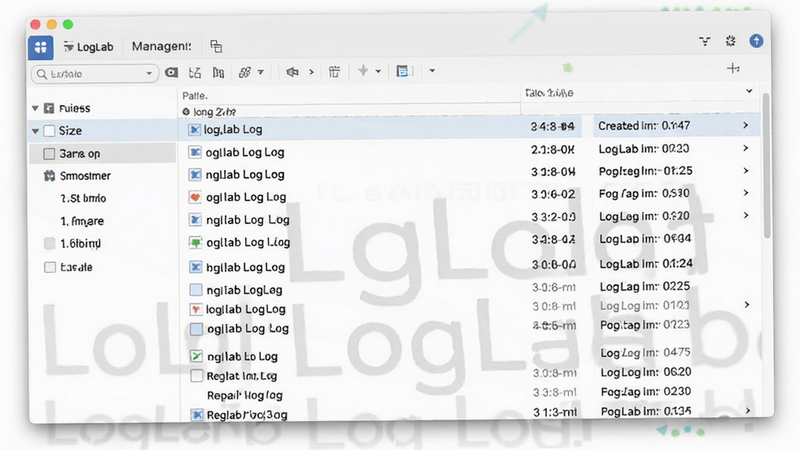Click the LogLab Im: 01:24 value
Viewport: 800px width, 450px height.
(x=646, y=264)
